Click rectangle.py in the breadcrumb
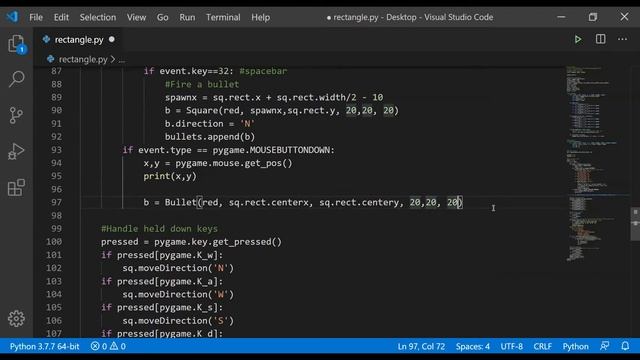 83,60
